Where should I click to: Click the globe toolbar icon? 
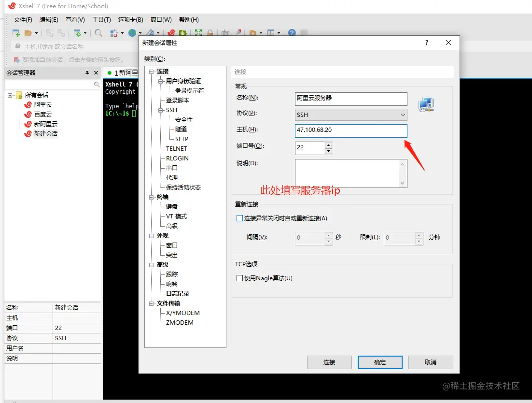(132, 33)
